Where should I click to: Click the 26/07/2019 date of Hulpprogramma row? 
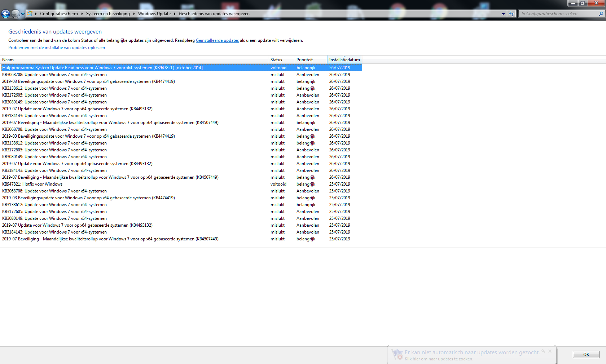(339, 68)
